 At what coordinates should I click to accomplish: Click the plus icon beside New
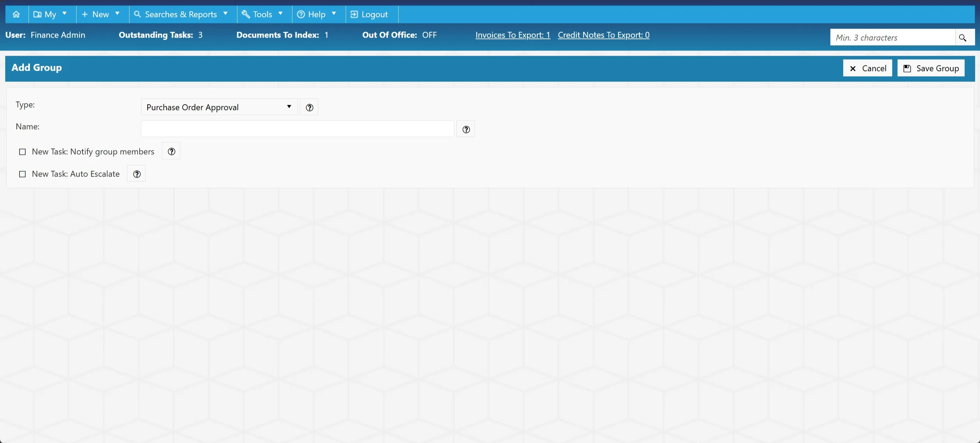pyautogui.click(x=85, y=14)
